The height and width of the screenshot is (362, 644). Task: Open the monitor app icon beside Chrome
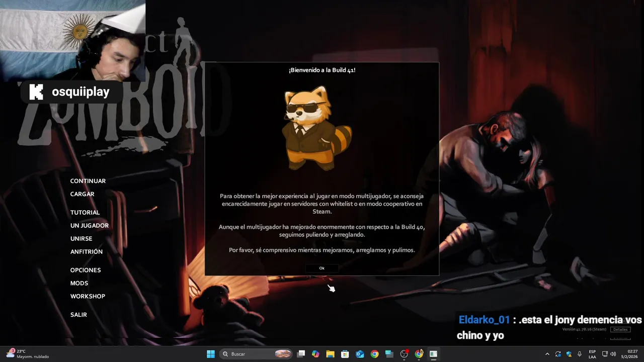pyautogui.click(x=389, y=354)
